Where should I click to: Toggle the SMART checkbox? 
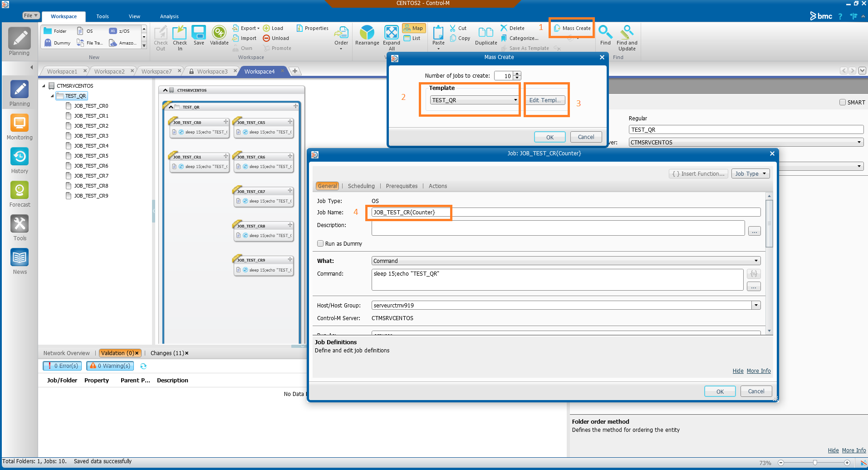[x=843, y=102]
